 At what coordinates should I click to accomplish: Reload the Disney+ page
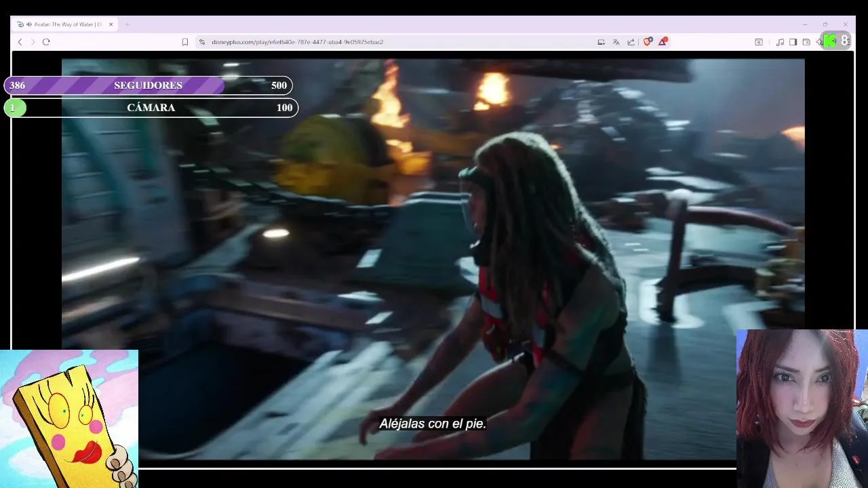click(46, 42)
